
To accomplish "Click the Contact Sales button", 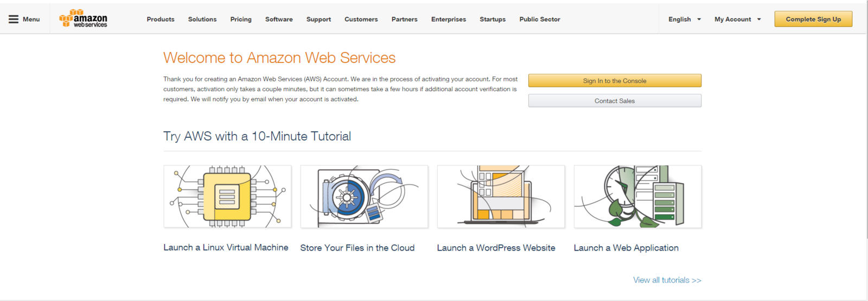I will (615, 101).
